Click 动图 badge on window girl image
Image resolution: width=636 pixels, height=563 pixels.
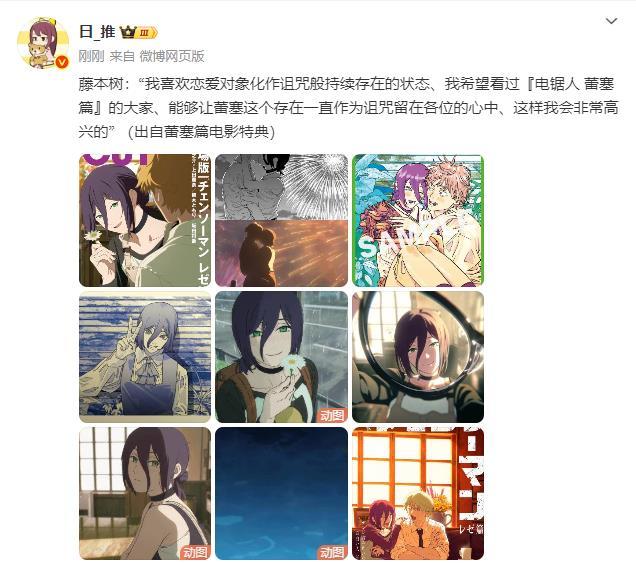coord(195,552)
